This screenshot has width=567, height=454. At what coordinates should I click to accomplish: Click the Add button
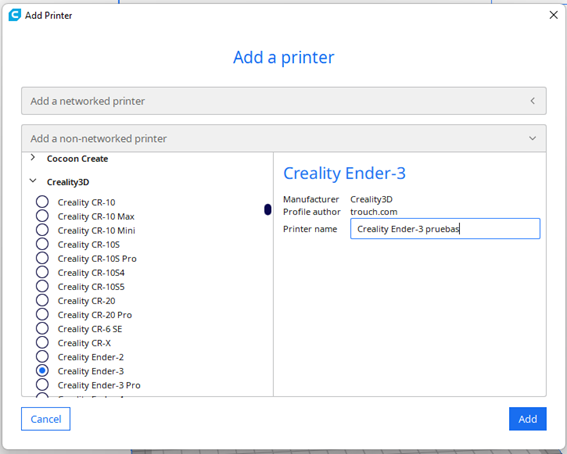528,419
